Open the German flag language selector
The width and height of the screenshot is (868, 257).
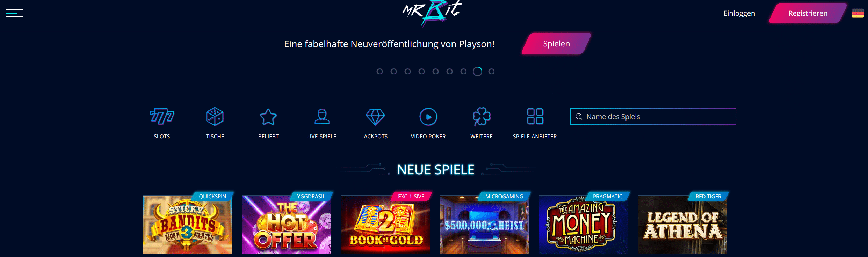coord(858,13)
